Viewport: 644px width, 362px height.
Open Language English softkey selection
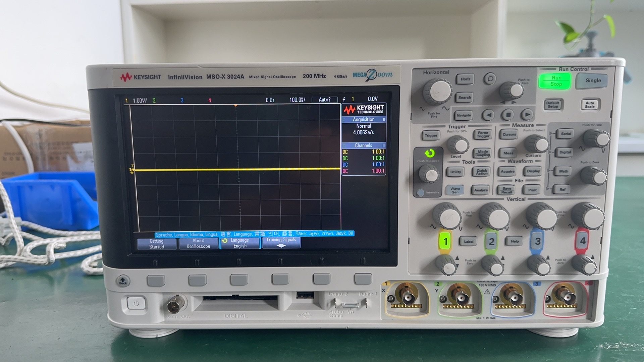click(x=240, y=243)
